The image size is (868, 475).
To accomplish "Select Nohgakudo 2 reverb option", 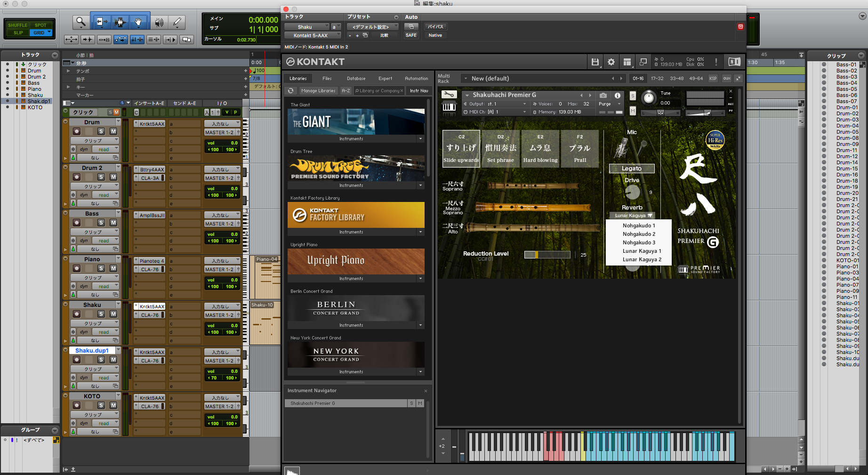I will point(639,234).
